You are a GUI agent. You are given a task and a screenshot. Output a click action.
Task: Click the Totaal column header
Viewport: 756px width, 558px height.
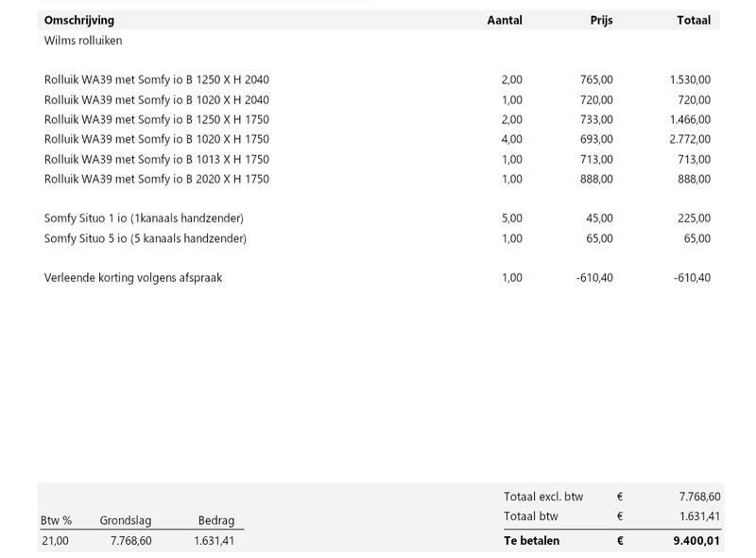pos(694,20)
